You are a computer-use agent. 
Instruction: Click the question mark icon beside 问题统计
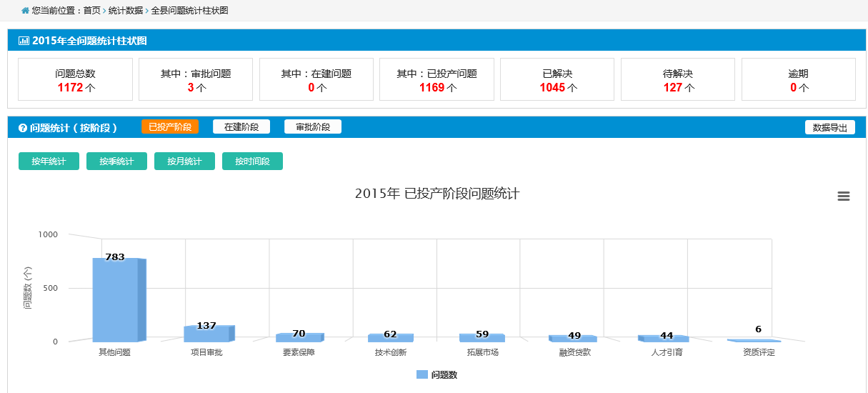(x=23, y=128)
